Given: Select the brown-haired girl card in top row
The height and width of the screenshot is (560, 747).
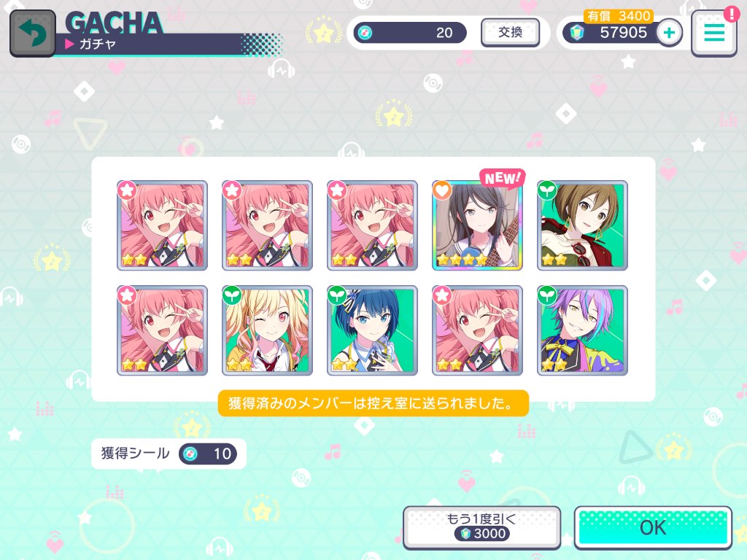Looking at the screenshot, I should [582, 225].
